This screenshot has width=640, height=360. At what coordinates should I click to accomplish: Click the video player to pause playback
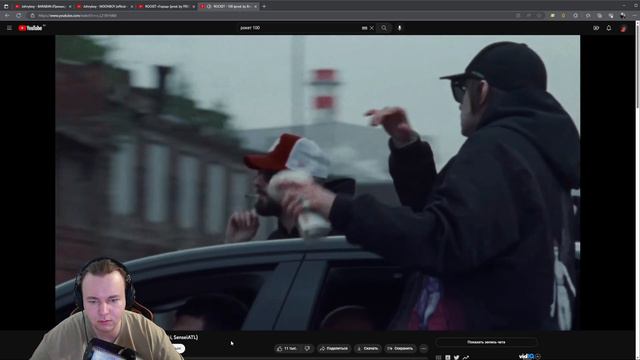point(318,182)
